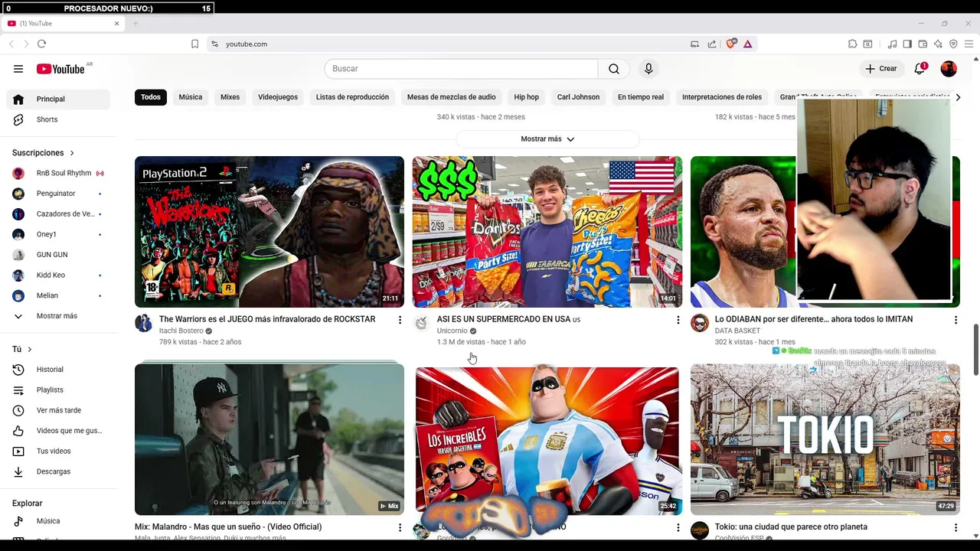
Task: Open options for ASI ES UN SUPERMERCADO video
Action: click(x=678, y=320)
